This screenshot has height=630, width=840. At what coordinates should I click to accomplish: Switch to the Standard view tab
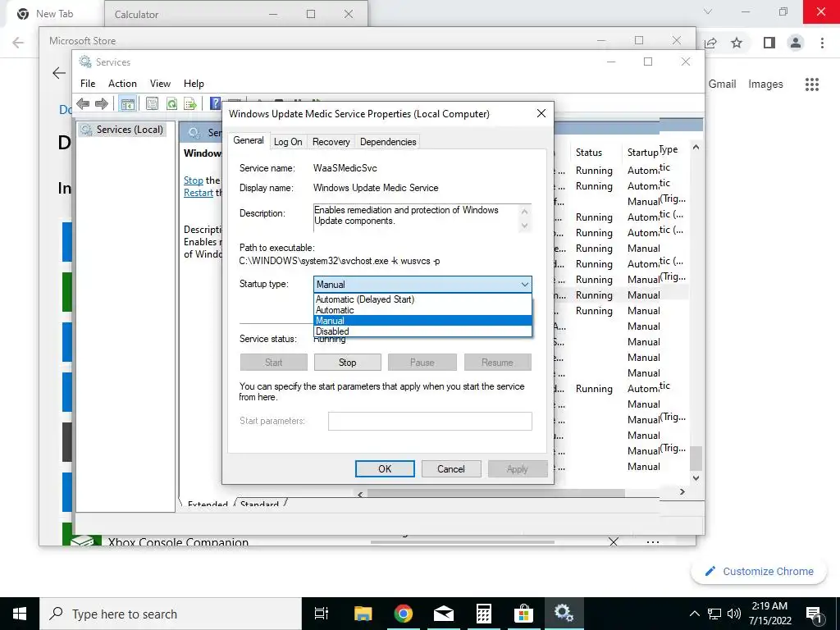(260, 504)
